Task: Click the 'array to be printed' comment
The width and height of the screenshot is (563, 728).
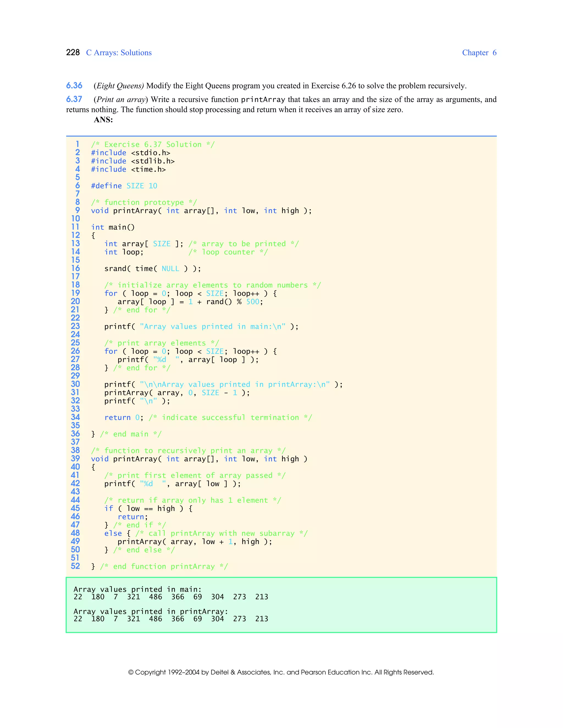Action: click(x=244, y=244)
